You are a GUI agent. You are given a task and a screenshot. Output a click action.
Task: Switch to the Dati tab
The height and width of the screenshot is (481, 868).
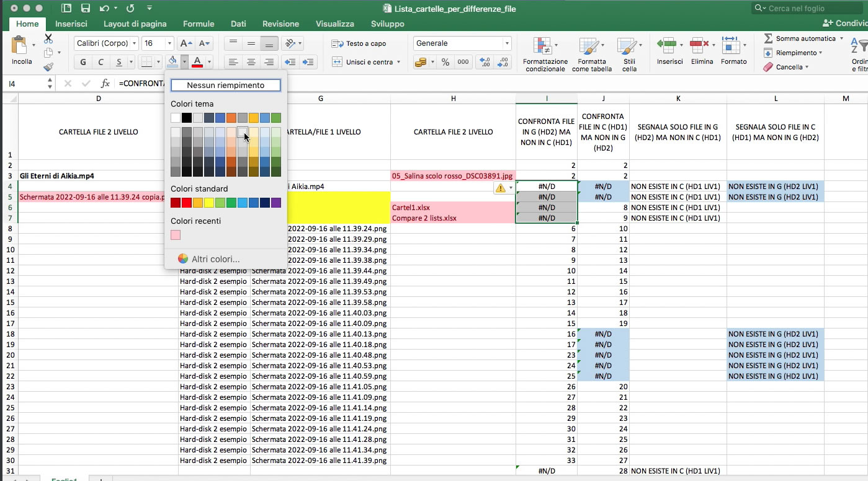click(238, 24)
